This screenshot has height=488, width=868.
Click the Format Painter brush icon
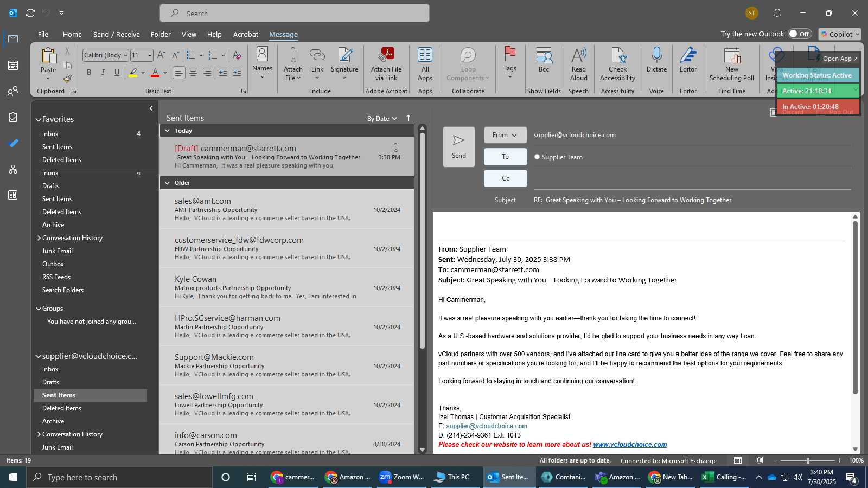(67, 79)
